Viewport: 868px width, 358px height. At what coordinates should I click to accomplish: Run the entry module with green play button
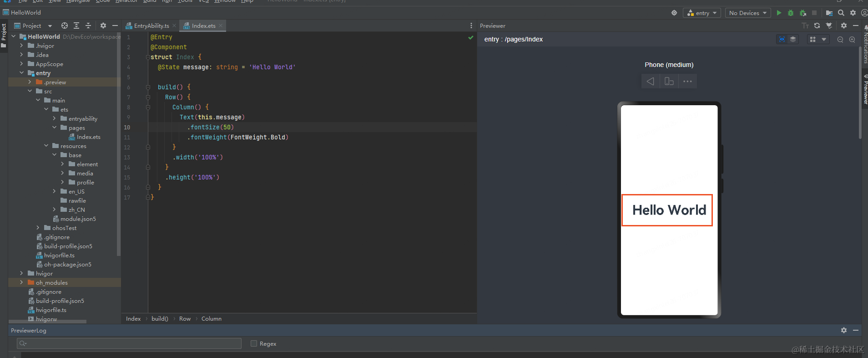(779, 13)
